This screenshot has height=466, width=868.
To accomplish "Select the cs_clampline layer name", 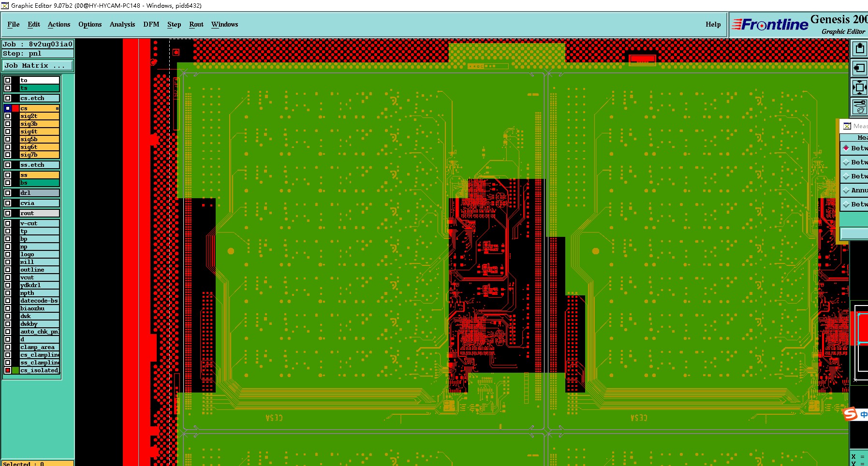I will (x=39, y=355).
